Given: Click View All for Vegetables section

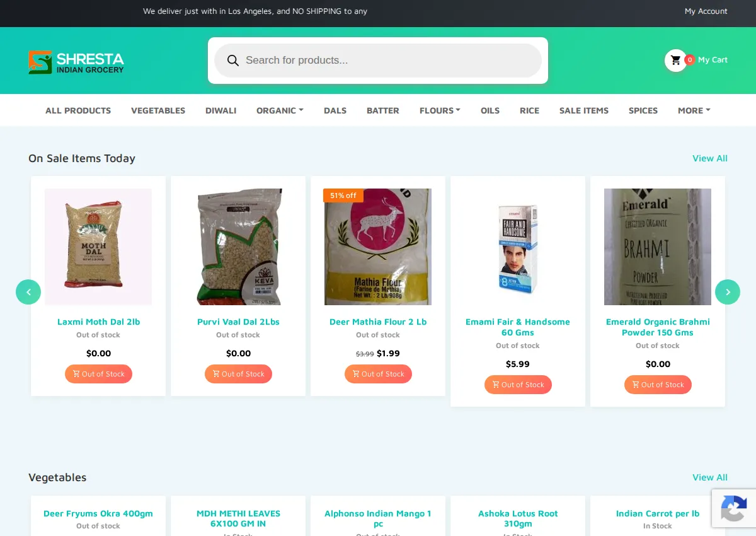Looking at the screenshot, I should click(710, 477).
